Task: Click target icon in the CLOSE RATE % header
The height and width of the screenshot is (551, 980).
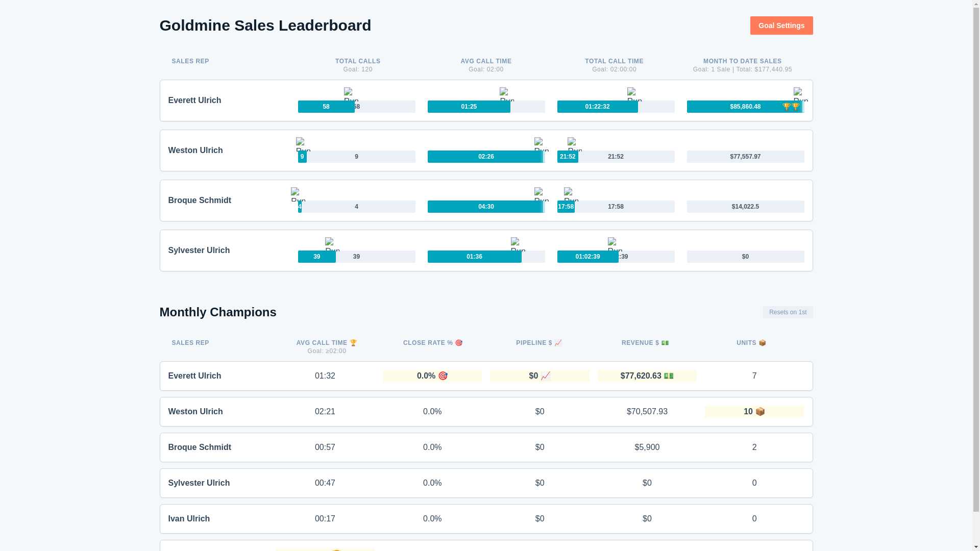Action: (x=459, y=343)
